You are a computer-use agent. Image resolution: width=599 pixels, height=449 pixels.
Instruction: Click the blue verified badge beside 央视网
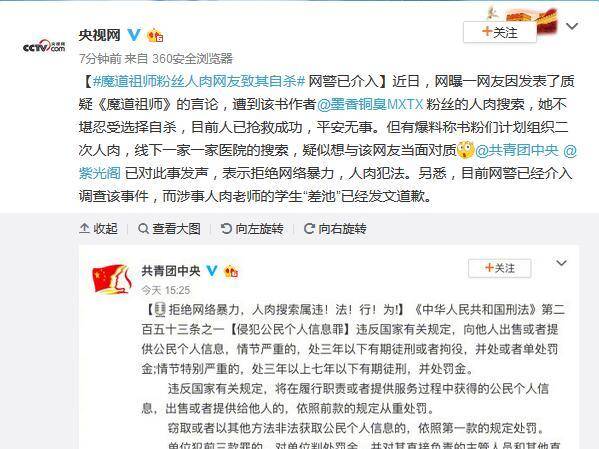coord(134,35)
